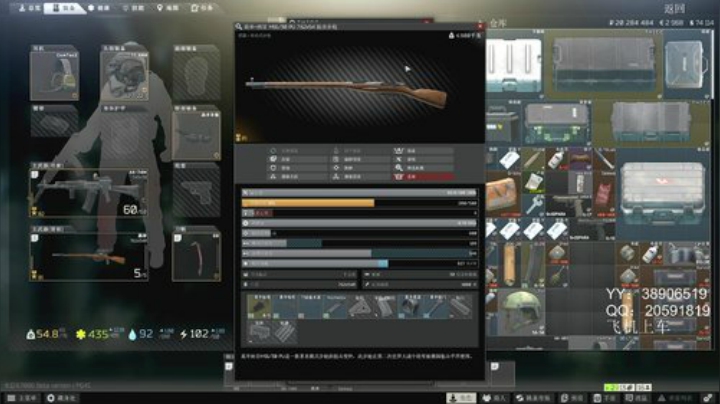
Task: Open the Overall tab in the top bar
Action: click(x=29, y=8)
